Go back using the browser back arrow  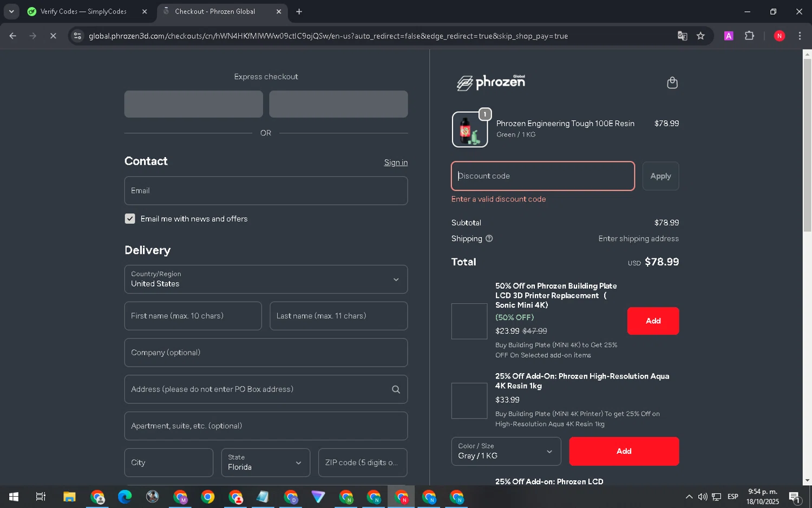13,36
